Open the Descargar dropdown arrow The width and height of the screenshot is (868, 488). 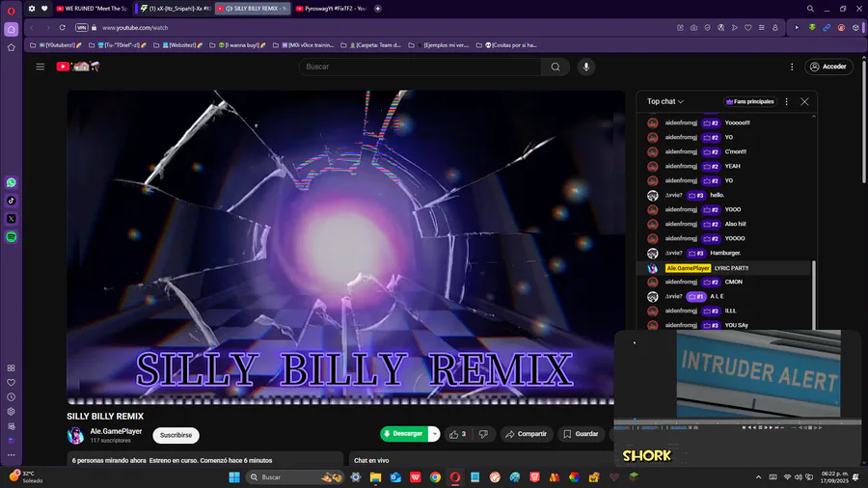pos(435,434)
